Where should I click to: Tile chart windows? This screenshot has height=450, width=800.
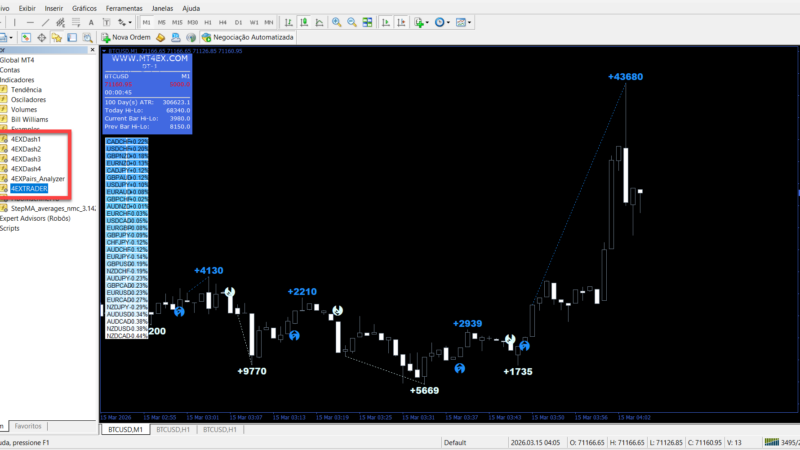[367, 22]
